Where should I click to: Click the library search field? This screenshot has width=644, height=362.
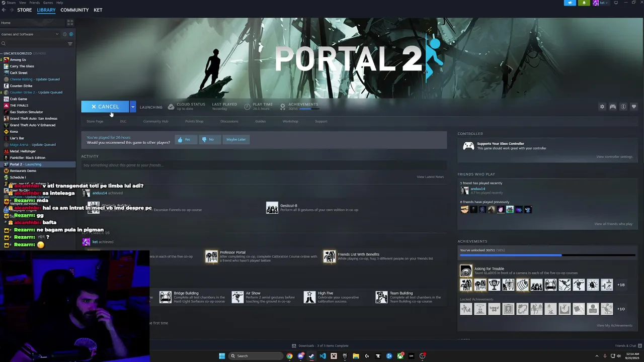pos(33,44)
